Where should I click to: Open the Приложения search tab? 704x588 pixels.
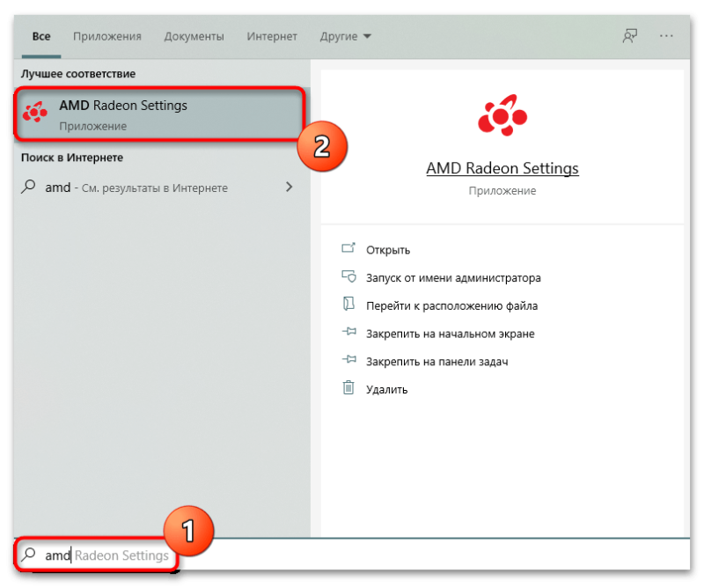[107, 36]
